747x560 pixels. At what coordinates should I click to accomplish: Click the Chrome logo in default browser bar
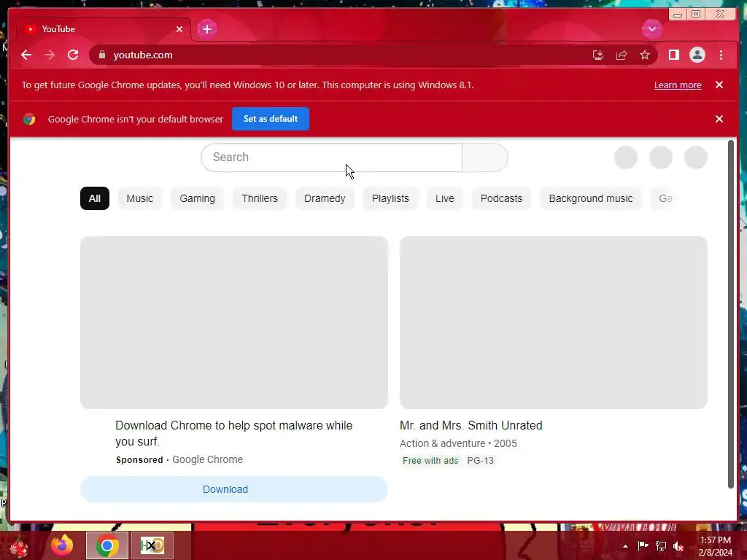click(x=29, y=119)
